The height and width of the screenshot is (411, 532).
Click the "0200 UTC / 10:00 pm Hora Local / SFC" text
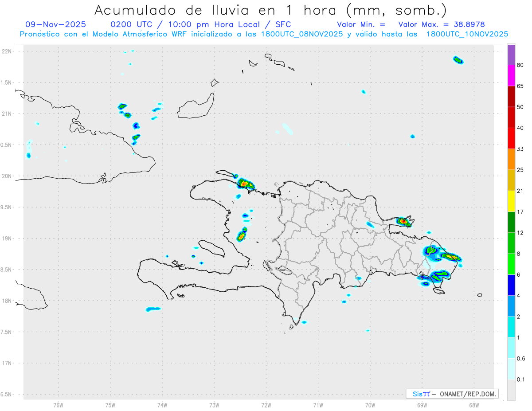point(201,24)
